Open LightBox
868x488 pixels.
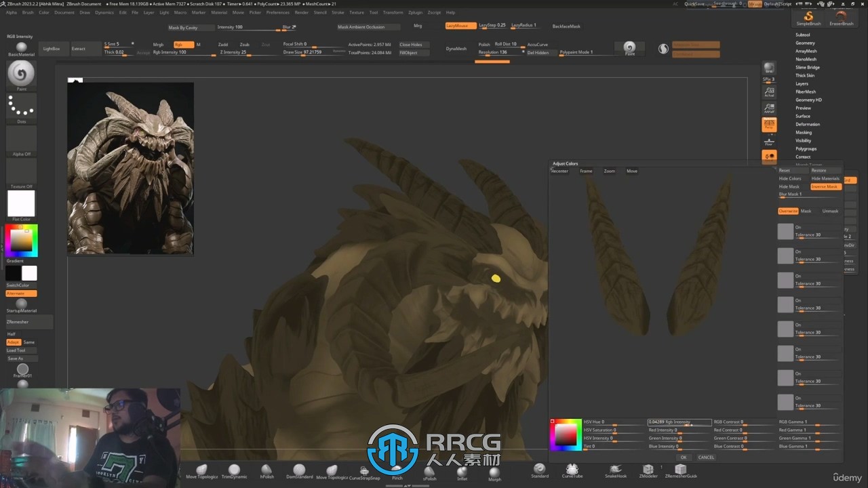pos(52,49)
